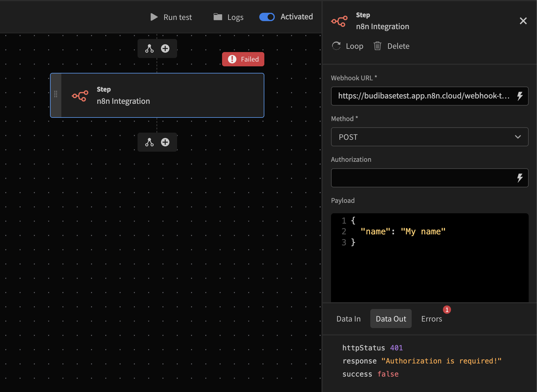Switch to the Data In tab
537x392 pixels.
click(349, 319)
